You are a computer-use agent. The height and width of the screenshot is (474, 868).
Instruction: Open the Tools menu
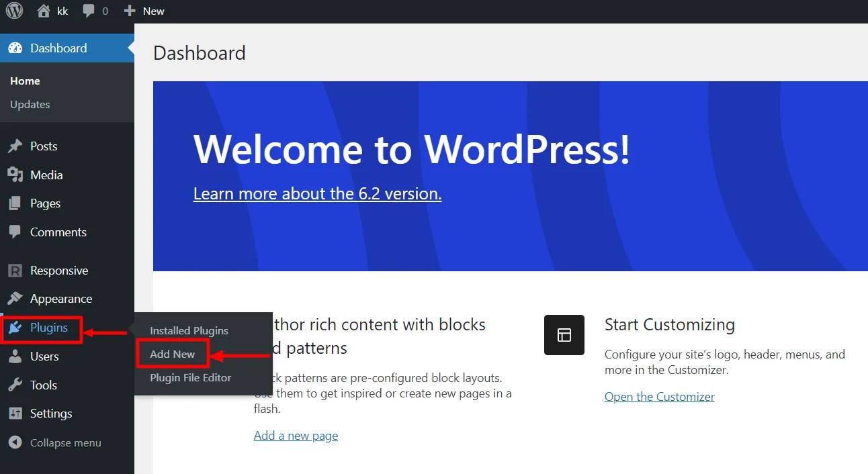(x=67, y=385)
